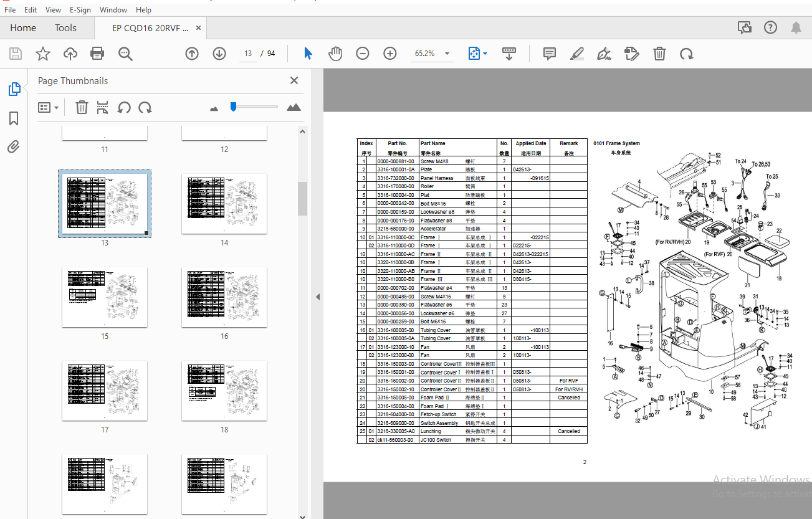812x519 pixels.
Task: Choose the Selection arrow tool
Action: click(308, 54)
